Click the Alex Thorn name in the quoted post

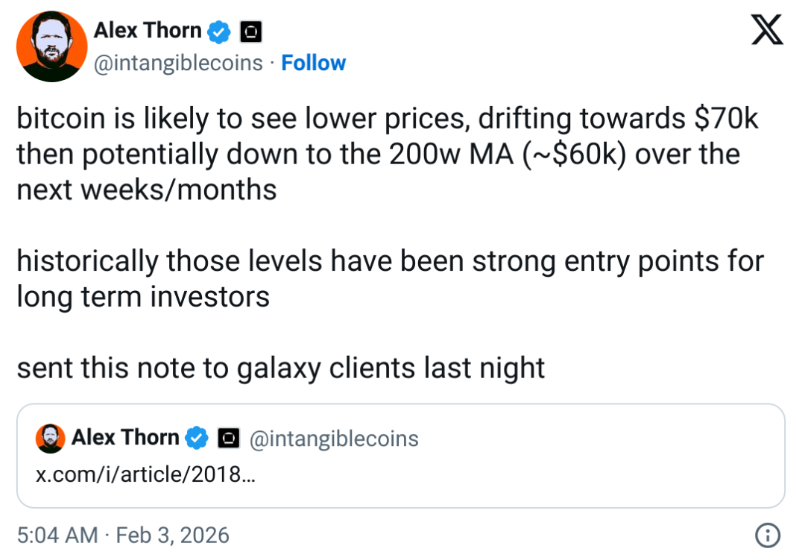tap(125, 438)
